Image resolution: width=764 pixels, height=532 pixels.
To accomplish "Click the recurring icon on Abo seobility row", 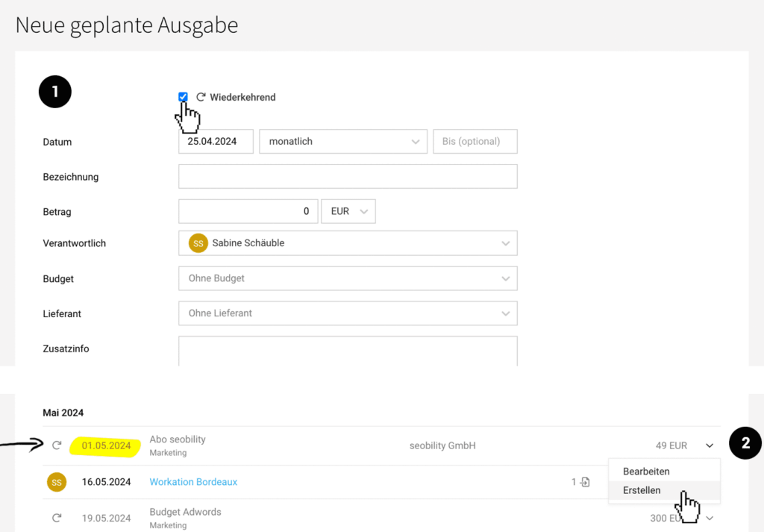I will [57, 445].
